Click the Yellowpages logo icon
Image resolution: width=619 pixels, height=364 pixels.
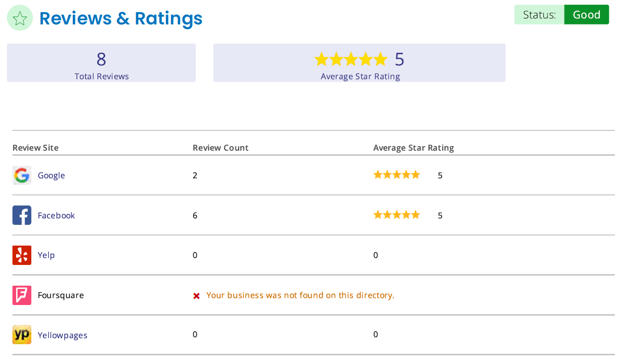coord(22,335)
